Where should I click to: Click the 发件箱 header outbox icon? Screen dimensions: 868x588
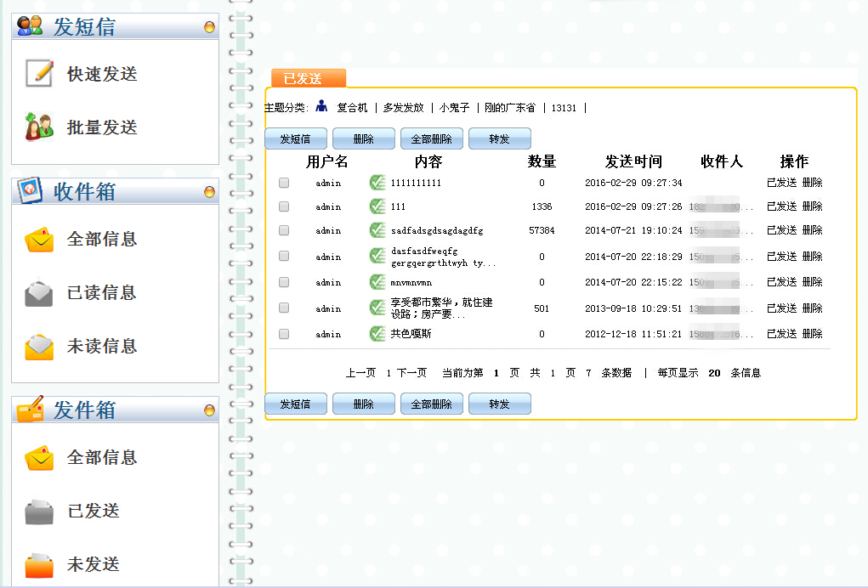pyautogui.click(x=30, y=410)
